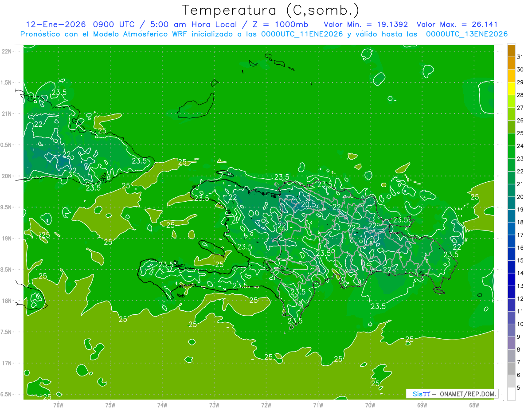
Task: Click the "72W" longitude axis label
Action: click(266, 405)
